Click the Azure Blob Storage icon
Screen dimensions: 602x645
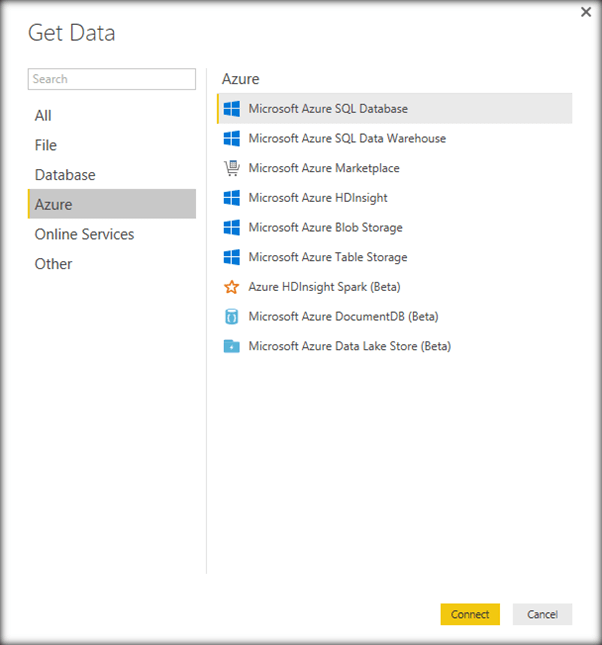click(x=232, y=227)
